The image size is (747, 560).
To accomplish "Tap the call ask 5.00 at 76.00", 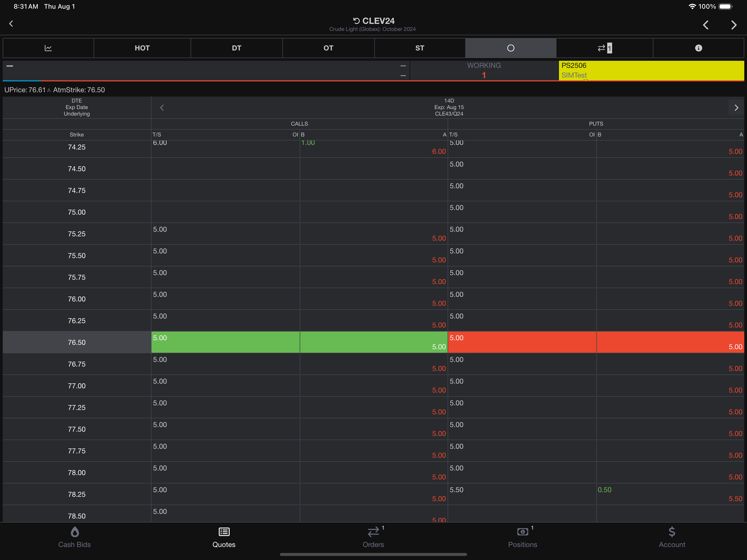I will 439,303.
